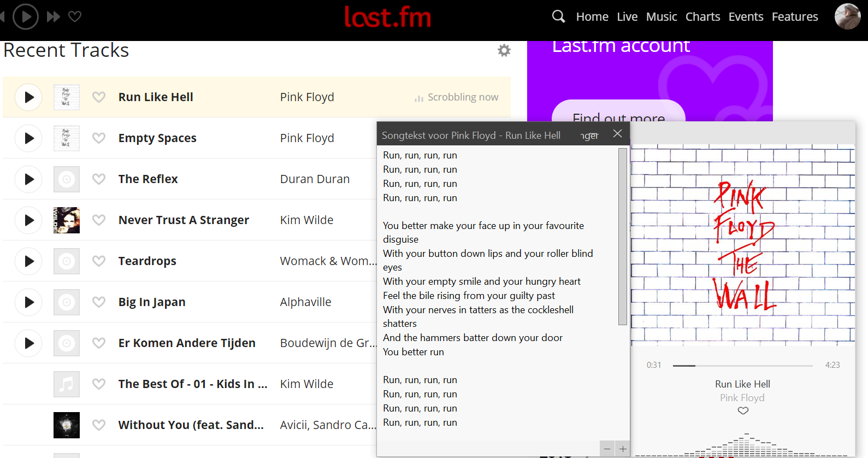This screenshot has height=458, width=868.
Task: Open artist Kim Wilde on Never Trust A Stranger row
Action: [x=306, y=220]
